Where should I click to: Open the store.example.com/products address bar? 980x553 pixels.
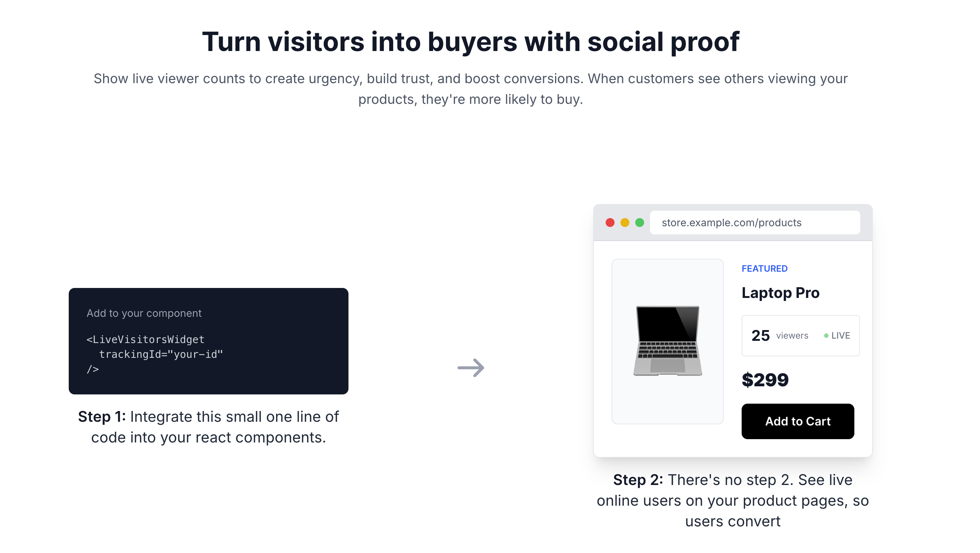(x=755, y=222)
